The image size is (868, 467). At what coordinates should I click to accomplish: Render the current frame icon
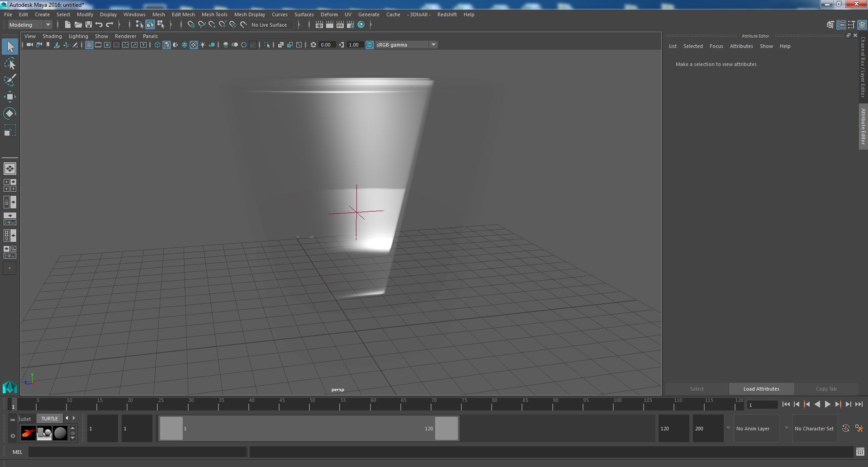330,25
